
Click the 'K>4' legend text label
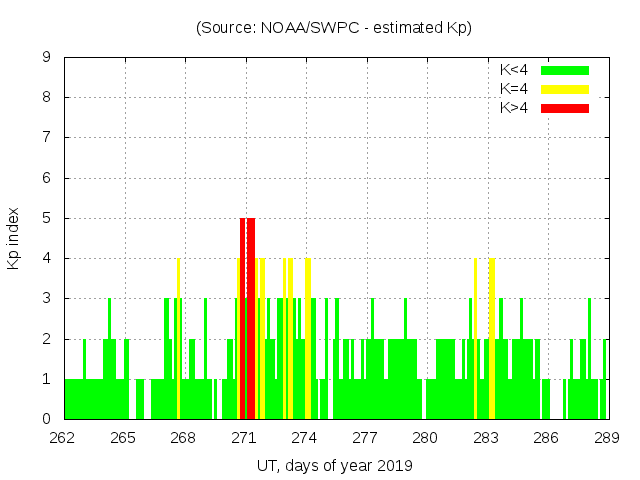513,107
